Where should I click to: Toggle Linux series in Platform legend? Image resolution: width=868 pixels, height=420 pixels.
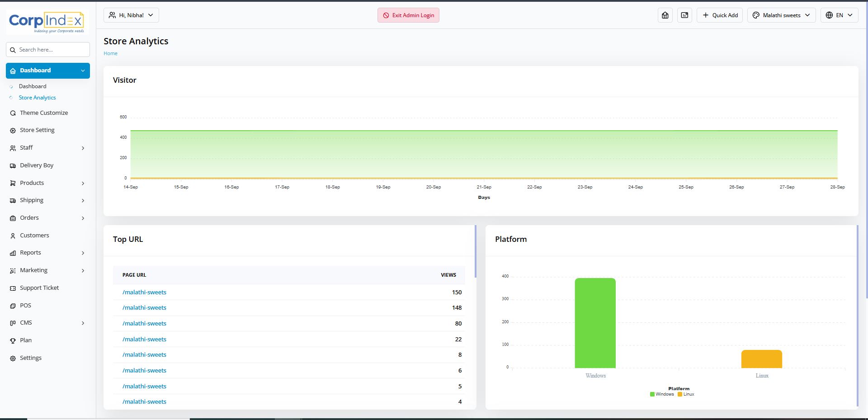pos(686,394)
